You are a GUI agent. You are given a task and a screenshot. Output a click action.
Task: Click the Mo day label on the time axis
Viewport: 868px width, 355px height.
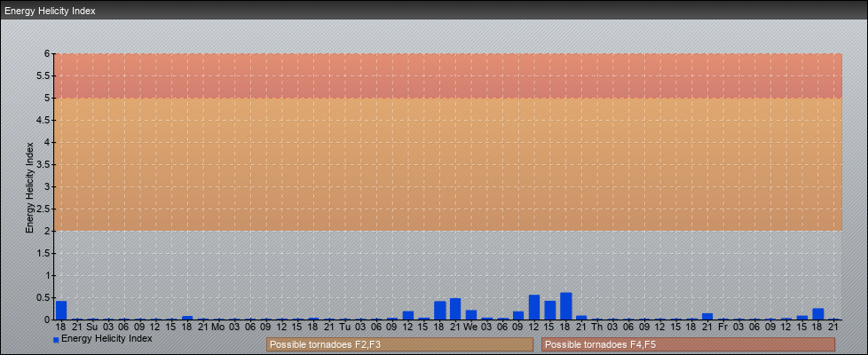[x=218, y=327]
